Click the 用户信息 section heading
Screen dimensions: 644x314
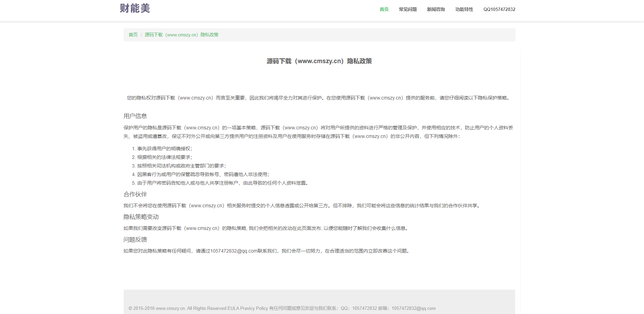135,116
